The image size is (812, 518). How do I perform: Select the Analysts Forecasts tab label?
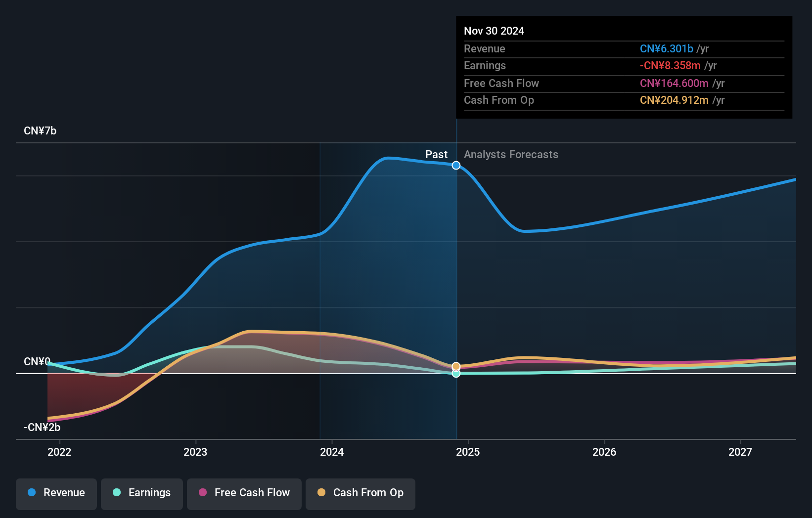(511, 154)
